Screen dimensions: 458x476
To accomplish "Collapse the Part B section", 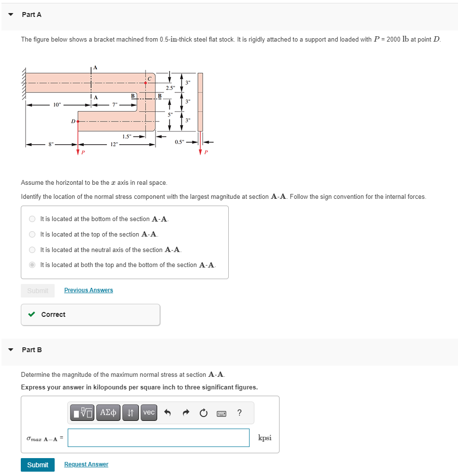I will 10,349.
